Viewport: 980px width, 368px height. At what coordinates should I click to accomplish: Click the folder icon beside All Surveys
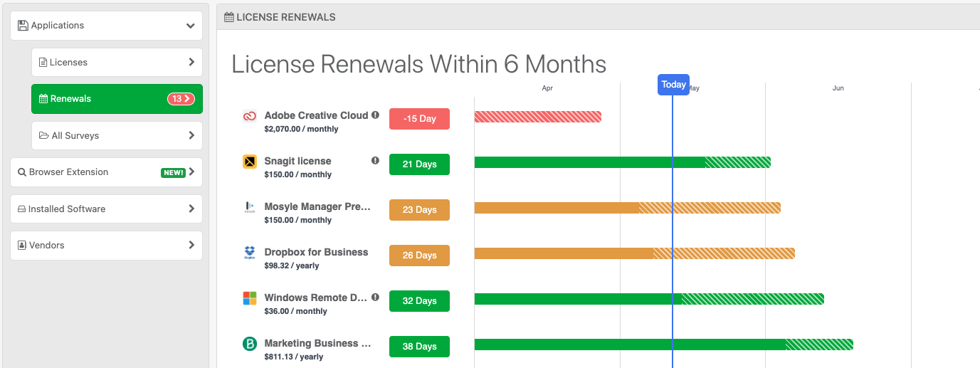(x=44, y=135)
